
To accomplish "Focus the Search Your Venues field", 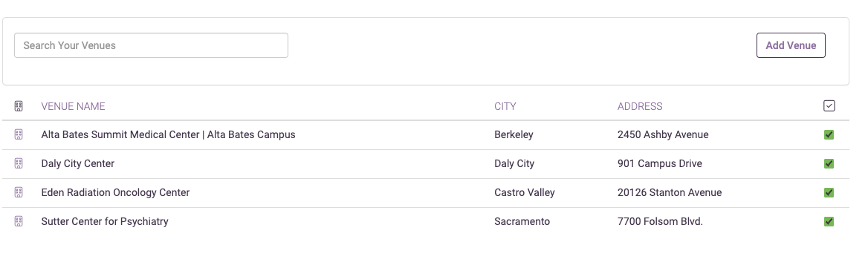I will click(151, 45).
